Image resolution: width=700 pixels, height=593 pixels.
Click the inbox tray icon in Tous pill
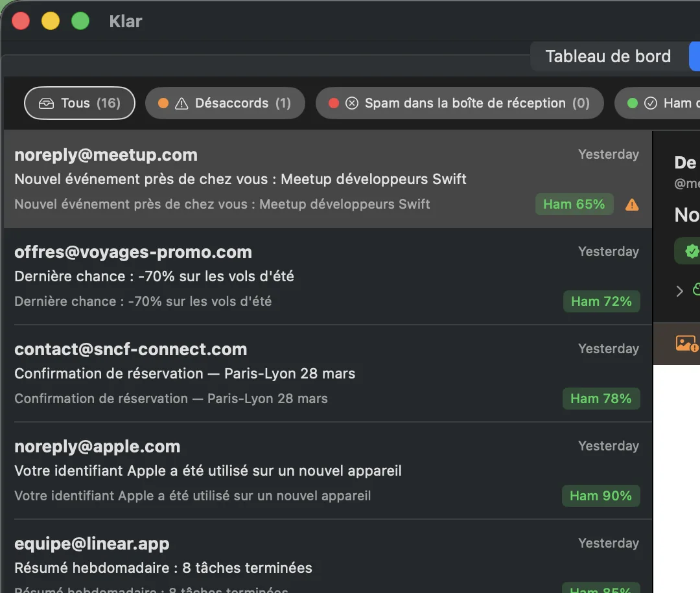47,104
